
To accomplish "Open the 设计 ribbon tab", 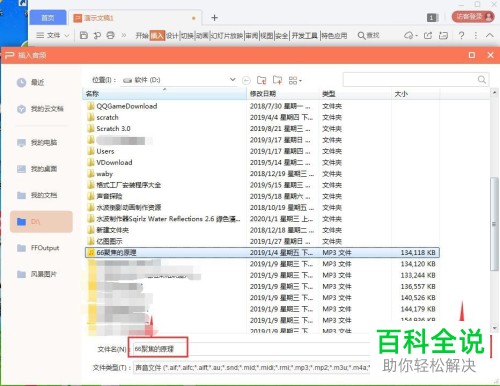I will 172,35.
